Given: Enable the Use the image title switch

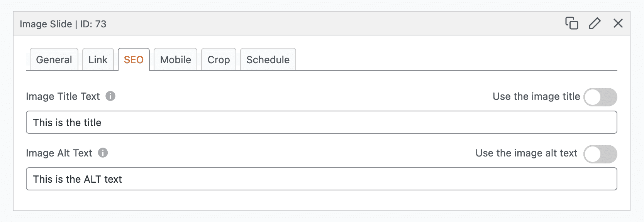Looking at the screenshot, I should (x=600, y=97).
